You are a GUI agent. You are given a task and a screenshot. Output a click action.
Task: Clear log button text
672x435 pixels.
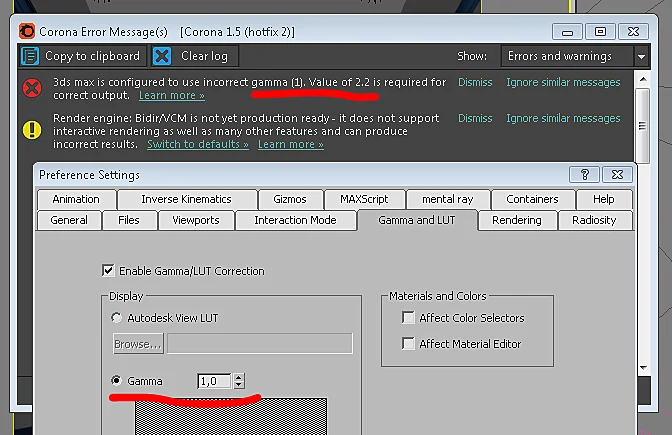[204, 56]
